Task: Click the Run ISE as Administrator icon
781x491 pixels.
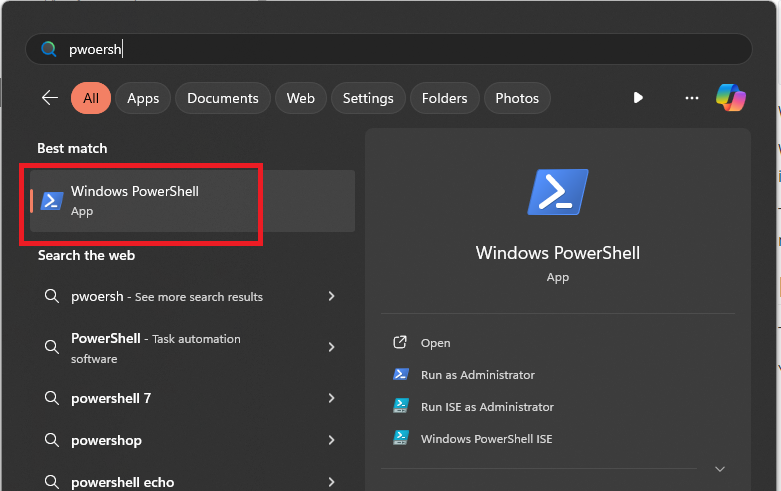Action: pos(400,407)
